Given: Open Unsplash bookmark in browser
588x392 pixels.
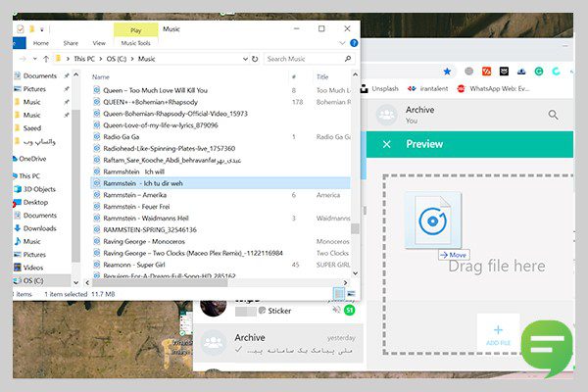Looking at the screenshot, I should 379,89.
